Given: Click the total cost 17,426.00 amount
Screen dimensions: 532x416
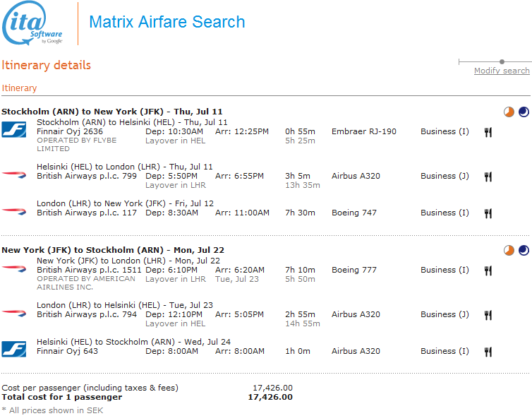Looking at the screenshot, I should [x=270, y=397].
